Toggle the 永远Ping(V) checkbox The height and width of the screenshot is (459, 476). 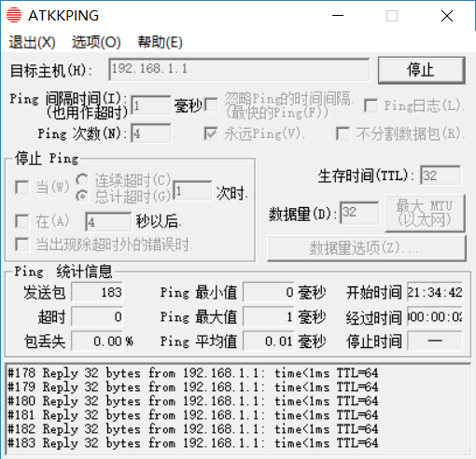pos(211,133)
